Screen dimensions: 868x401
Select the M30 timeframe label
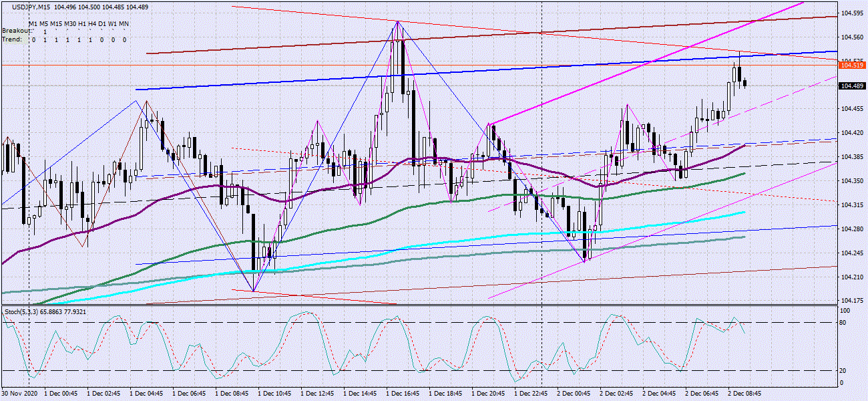click(70, 23)
